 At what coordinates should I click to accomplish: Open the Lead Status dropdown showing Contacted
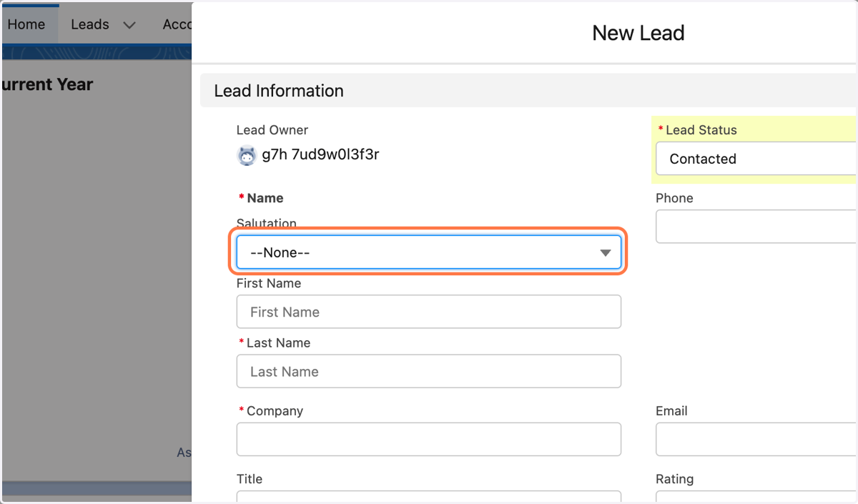[x=756, y=159]
